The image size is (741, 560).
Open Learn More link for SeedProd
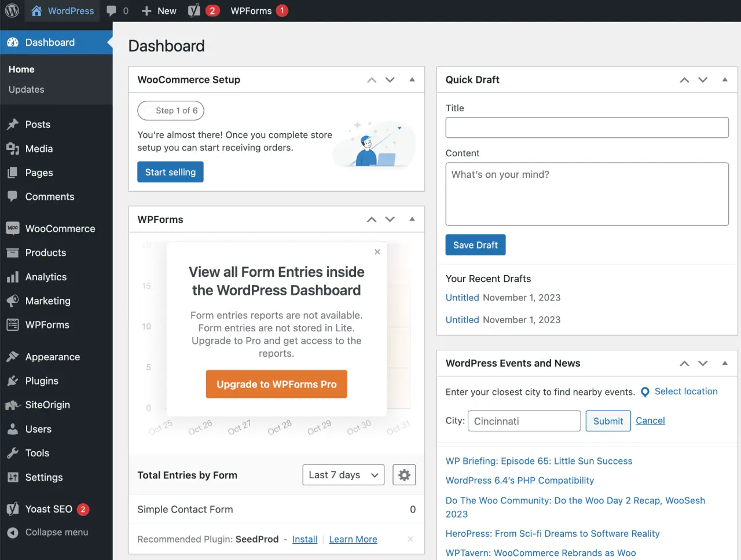pos(353,539)
